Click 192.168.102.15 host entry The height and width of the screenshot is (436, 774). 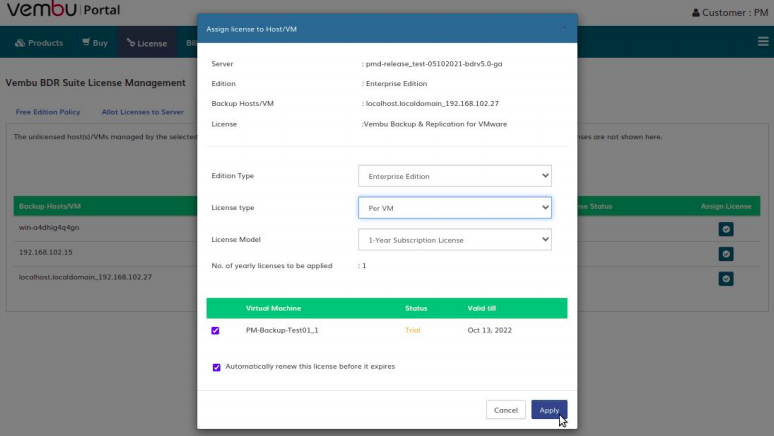45,252
